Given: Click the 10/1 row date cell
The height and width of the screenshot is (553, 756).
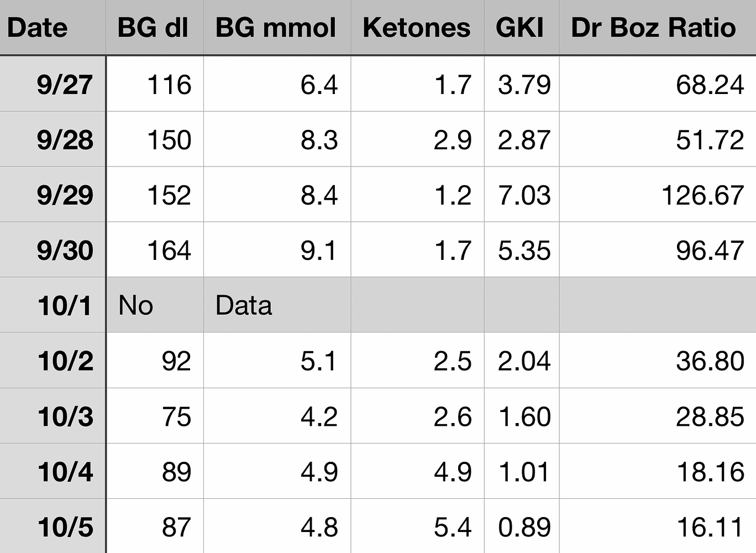Looking at the screenshot, I should click(x=53, y=305).
